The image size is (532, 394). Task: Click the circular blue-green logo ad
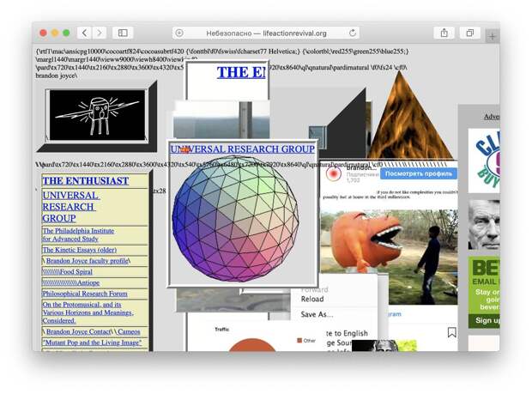click(484, 161)
